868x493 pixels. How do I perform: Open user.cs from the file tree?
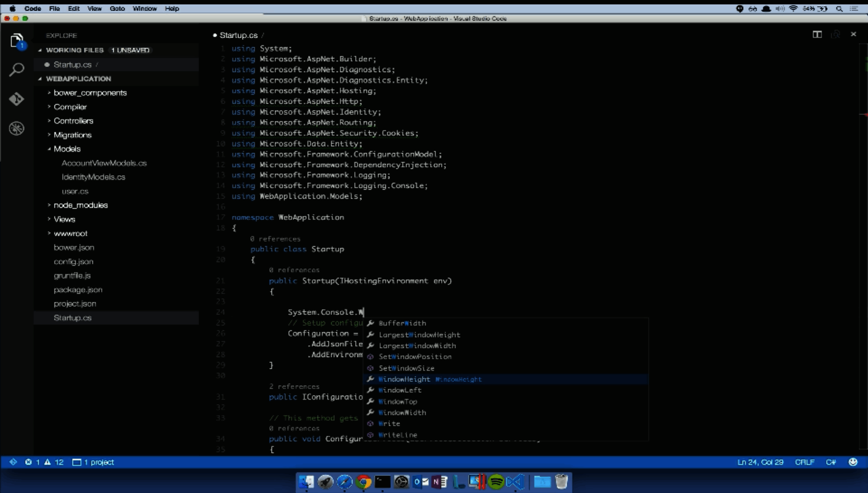tap(75, 191)
